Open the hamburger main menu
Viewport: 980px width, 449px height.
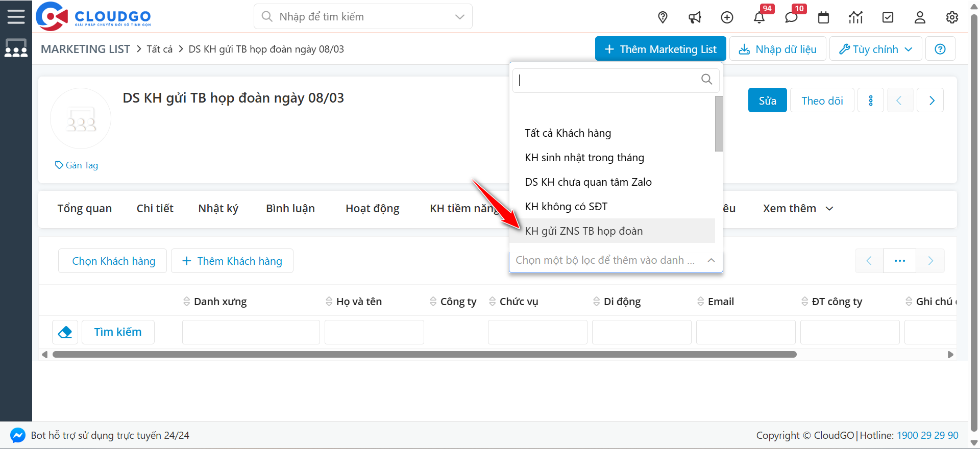tap(16, 16)
